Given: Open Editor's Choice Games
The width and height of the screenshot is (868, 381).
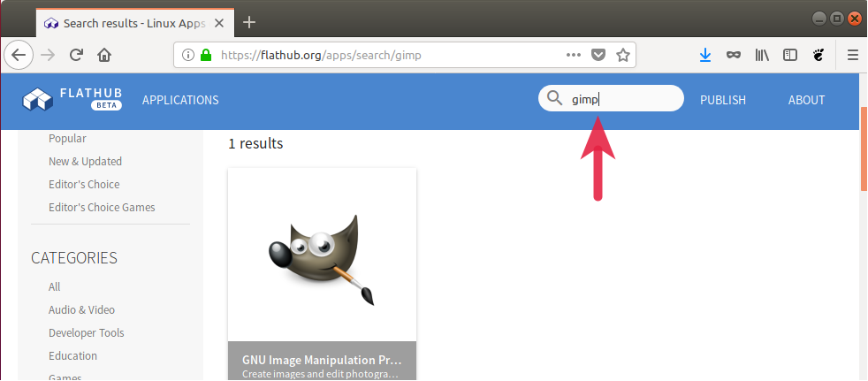Looking at the screenshot, I should [102, 207].
